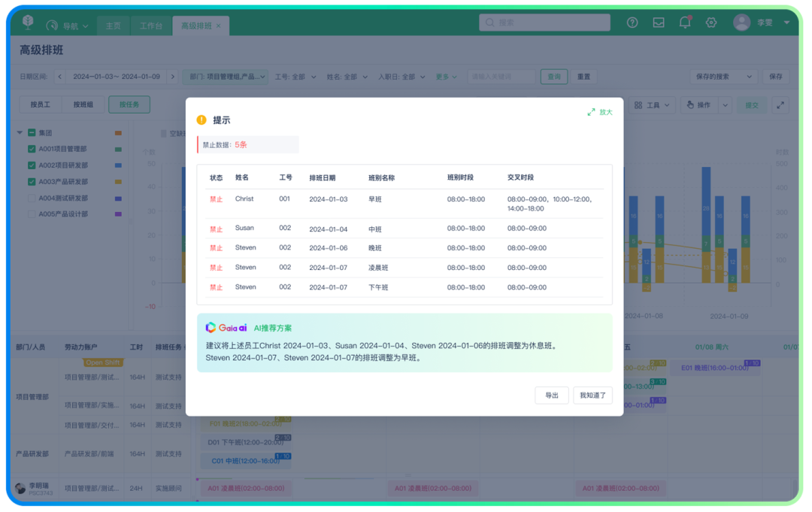Switch to the 工作台 tab

150,26
